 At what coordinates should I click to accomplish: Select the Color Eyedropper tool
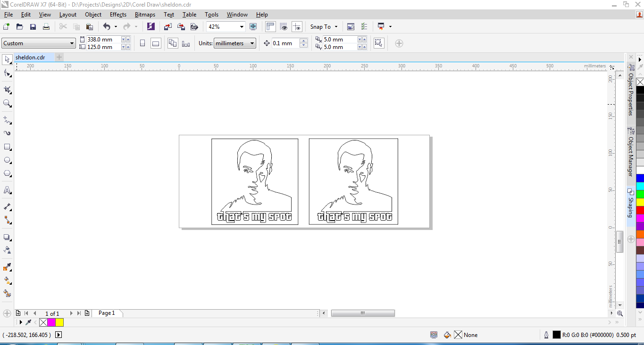(x=8, y=267)
